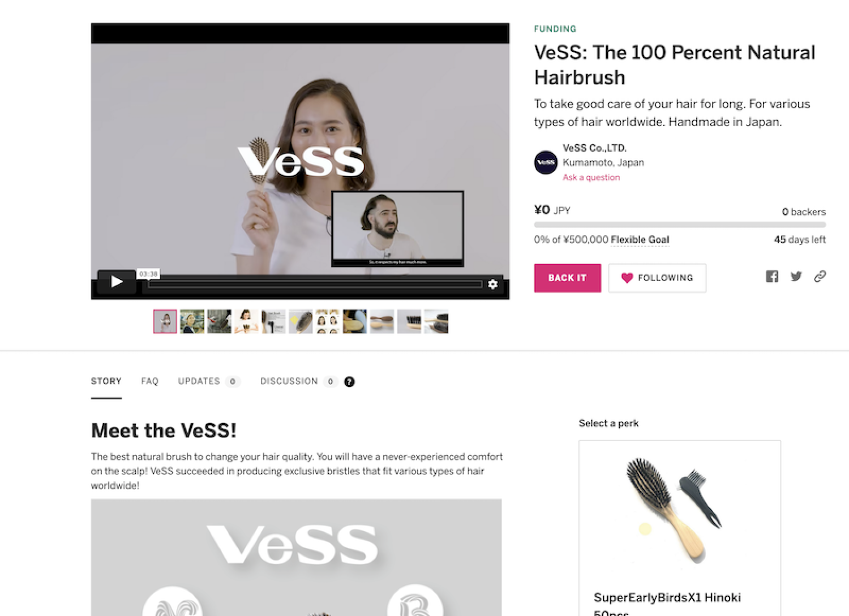Click the VeSS Co. round logo avatar

[546, 163]
